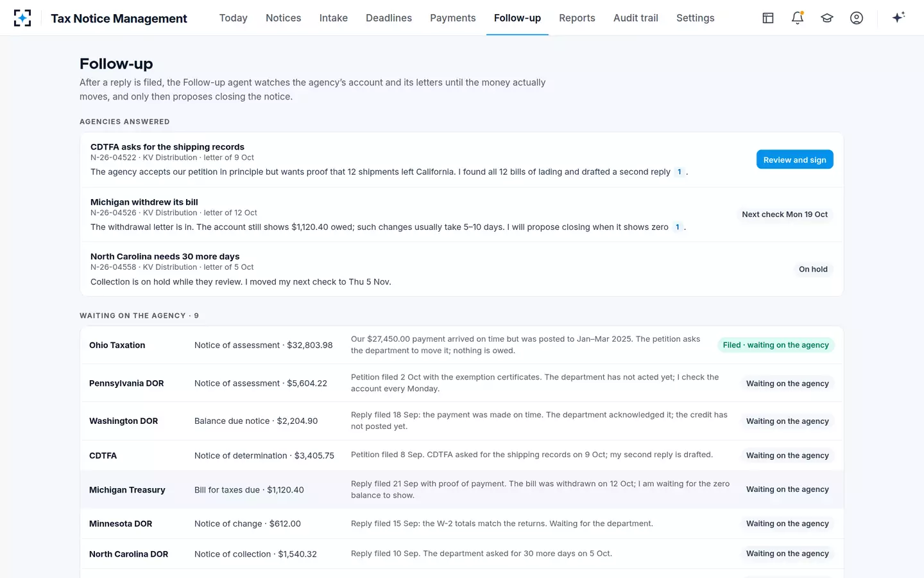Click the 'On hold' status chip
Screen dimensions: 924x578
(x=813, y=269)
